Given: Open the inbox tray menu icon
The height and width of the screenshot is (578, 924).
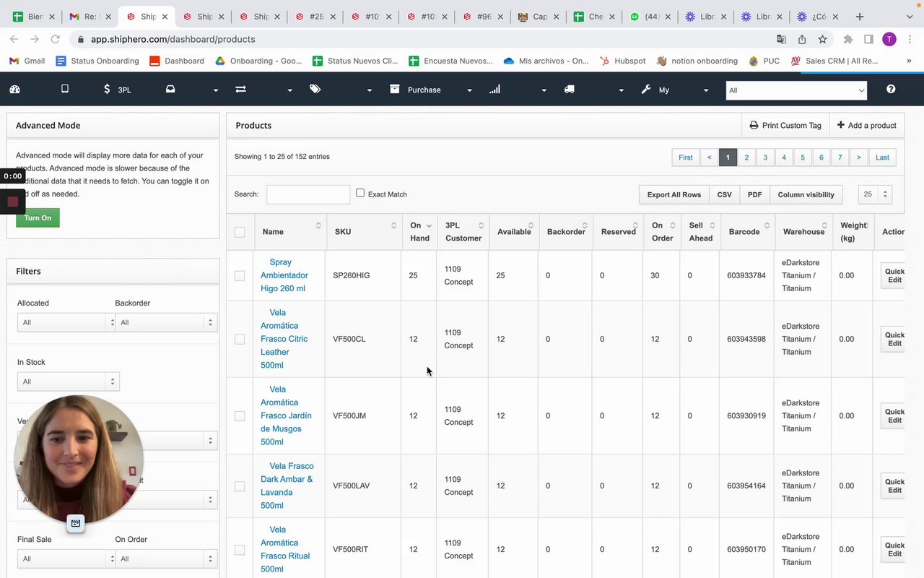Looking at the screenshot, I should pos(170,90).
